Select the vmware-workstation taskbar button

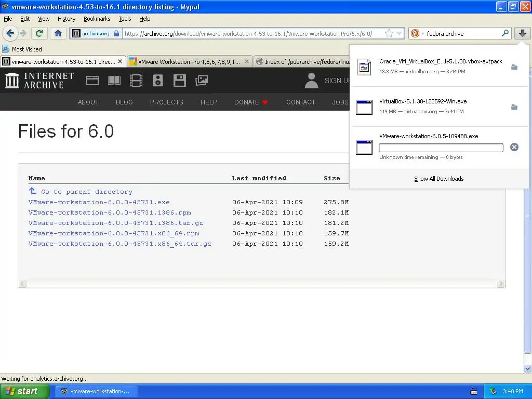point(96,391)
